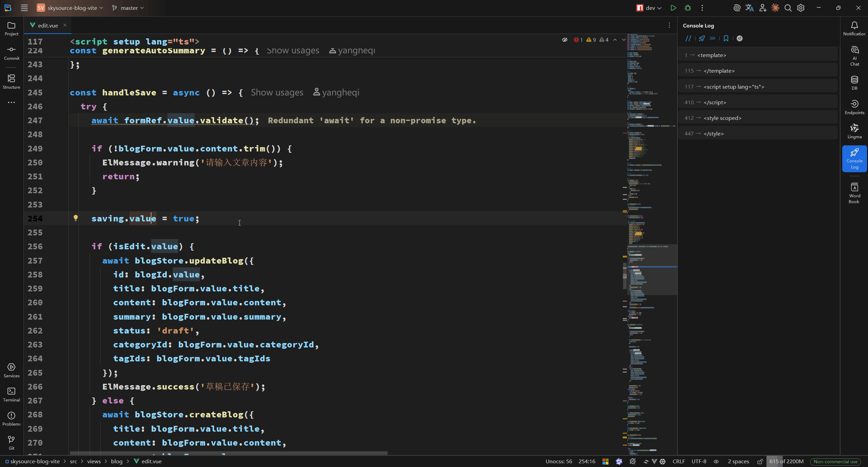Click Show usages next to handleSave
The image size is (868, 467).
pyautogui.click(x=277, y=92)
